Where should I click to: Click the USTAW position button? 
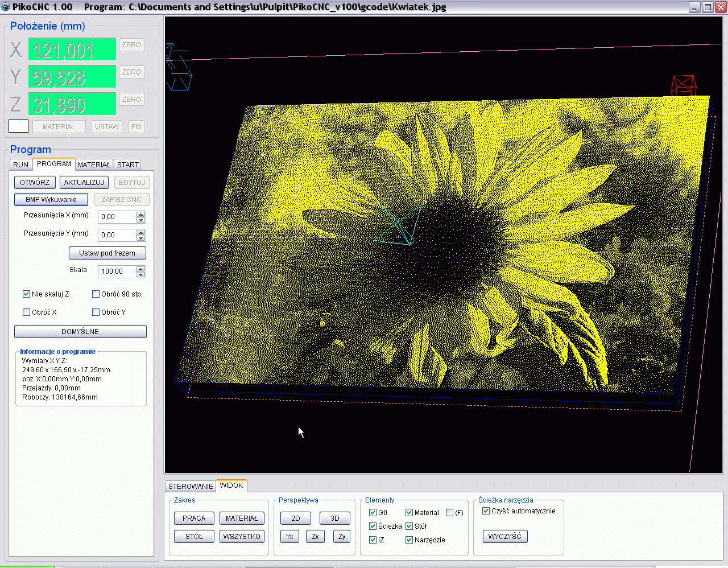click(107, 127)
